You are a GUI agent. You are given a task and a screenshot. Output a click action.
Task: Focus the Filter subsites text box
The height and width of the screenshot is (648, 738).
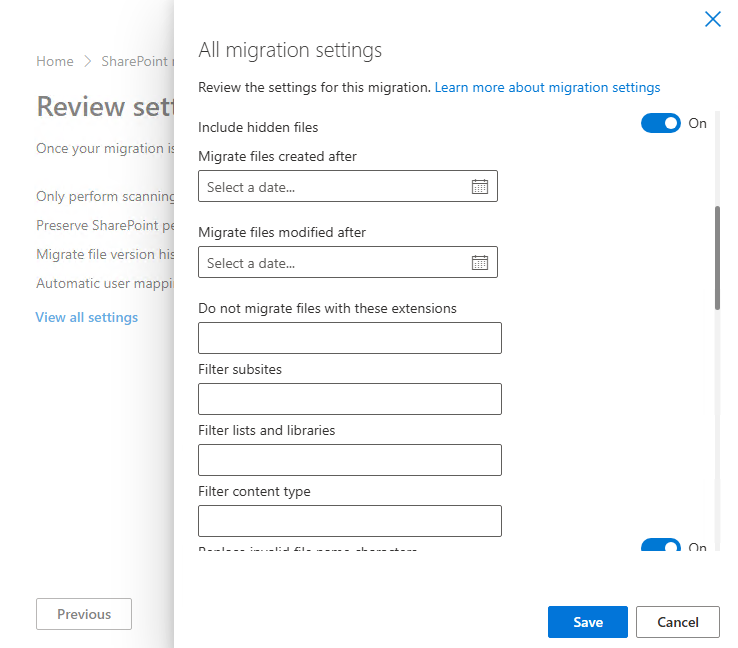[350, 399]
